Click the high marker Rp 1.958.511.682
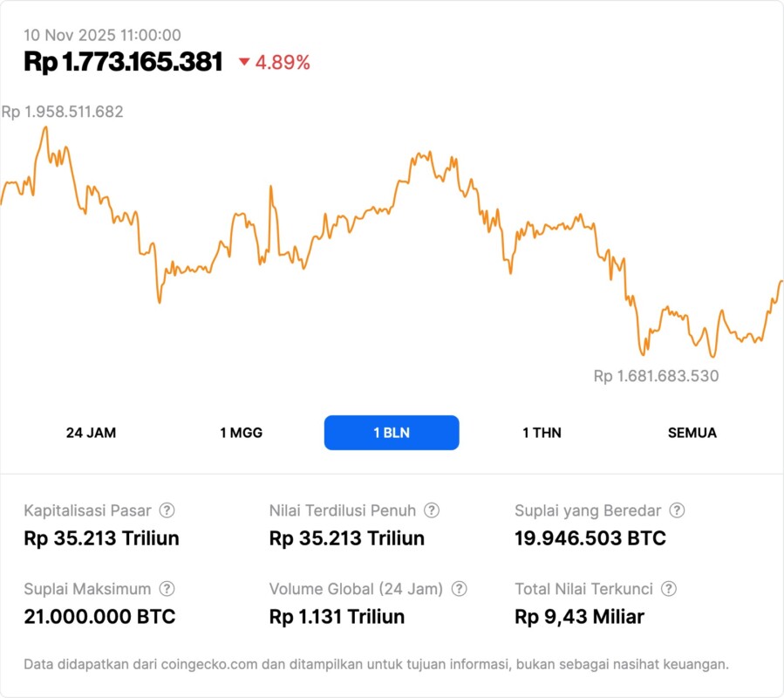 (65, 112)
